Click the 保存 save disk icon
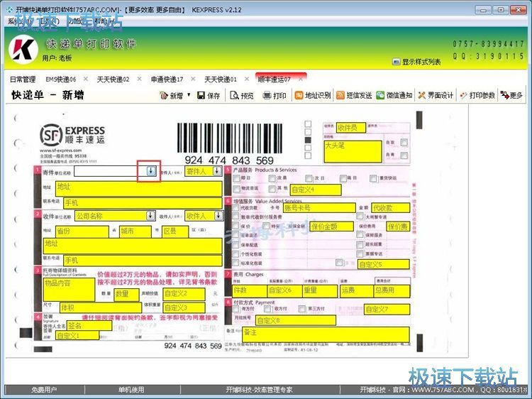 (x=201, y=95)
